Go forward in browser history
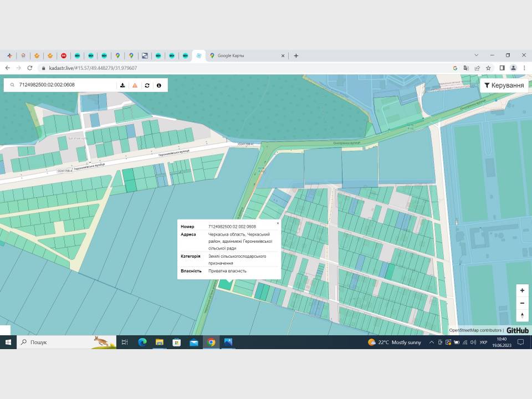The image size is (532, 399). coord(19,68)
